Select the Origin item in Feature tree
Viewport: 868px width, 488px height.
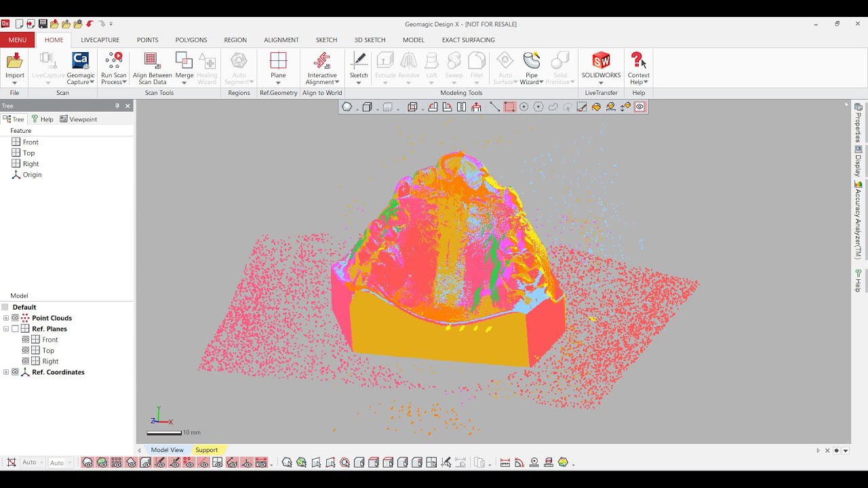pyautogui.click(x=27, y=175)
